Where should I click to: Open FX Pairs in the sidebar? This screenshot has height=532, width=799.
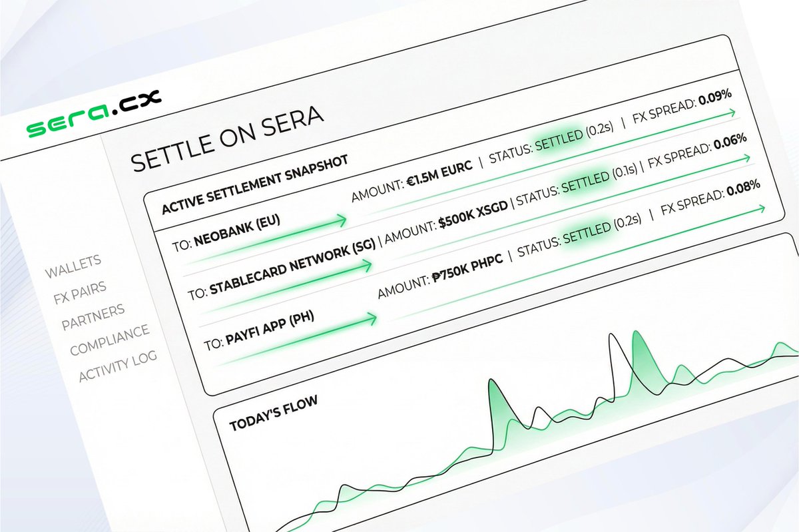pyautogui.click(x=80, y=294)
